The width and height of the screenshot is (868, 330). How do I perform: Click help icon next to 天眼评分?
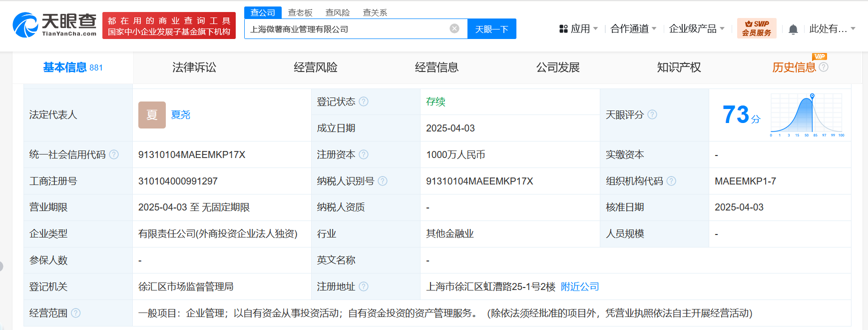(x=652, y=114)
